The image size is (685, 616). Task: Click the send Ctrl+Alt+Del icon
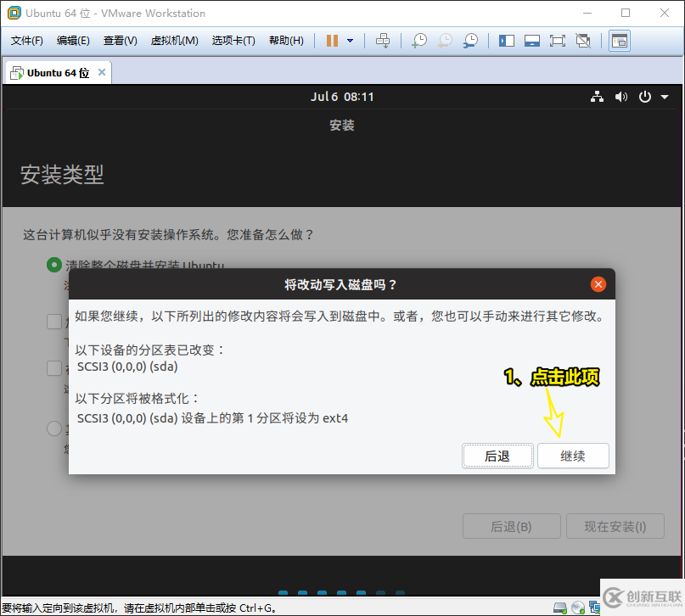[x=383, y=41]
